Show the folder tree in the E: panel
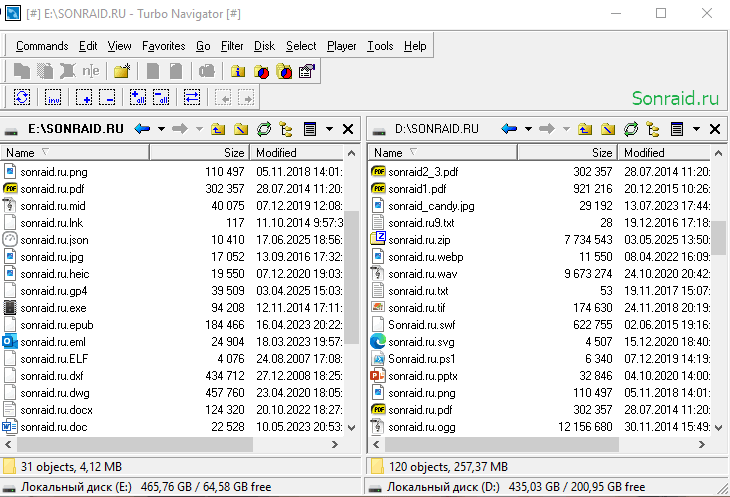 point(286,129)
